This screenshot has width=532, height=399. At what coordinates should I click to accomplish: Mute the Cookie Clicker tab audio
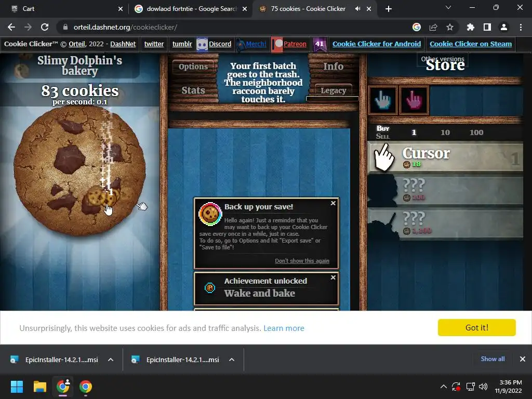point(357,9)
